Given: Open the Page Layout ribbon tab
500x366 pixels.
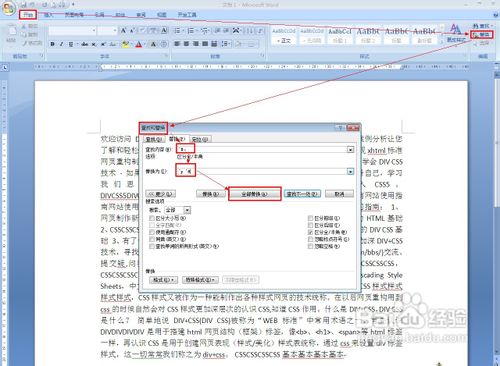Looking at the screenshot, I should [74, 15].
